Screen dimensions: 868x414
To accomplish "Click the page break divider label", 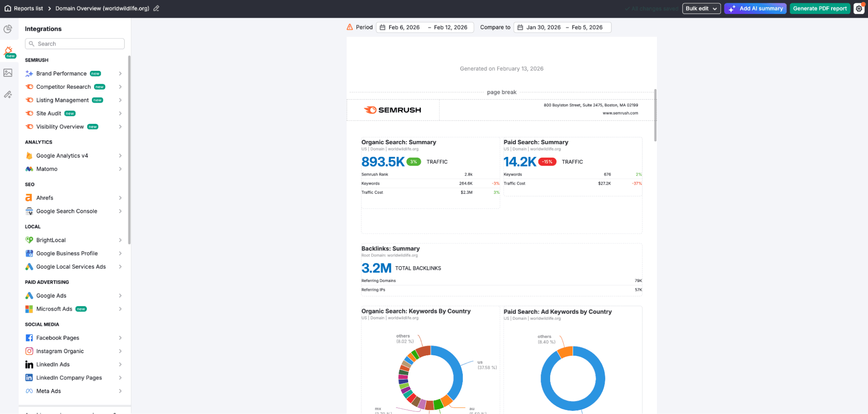I will [502, 92].
